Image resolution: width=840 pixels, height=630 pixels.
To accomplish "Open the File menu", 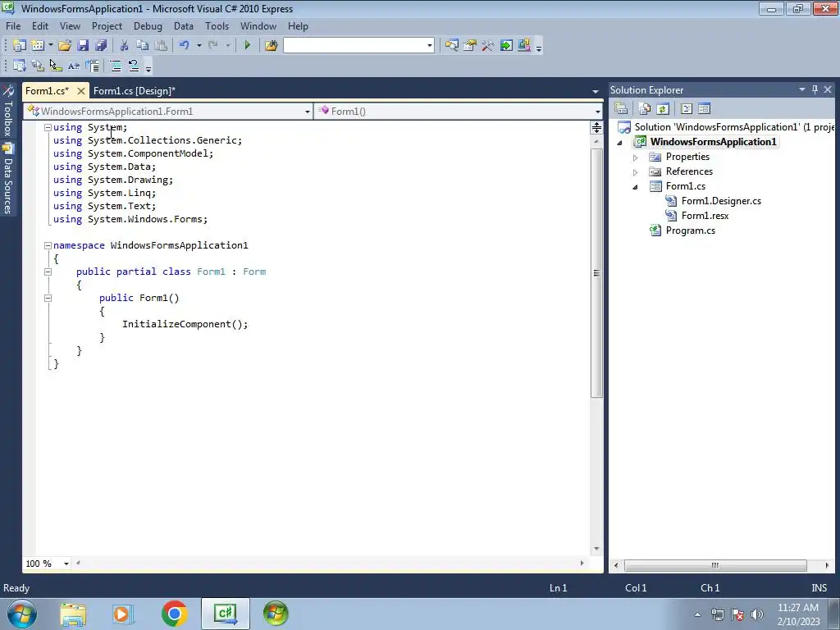I will point(13,26).
